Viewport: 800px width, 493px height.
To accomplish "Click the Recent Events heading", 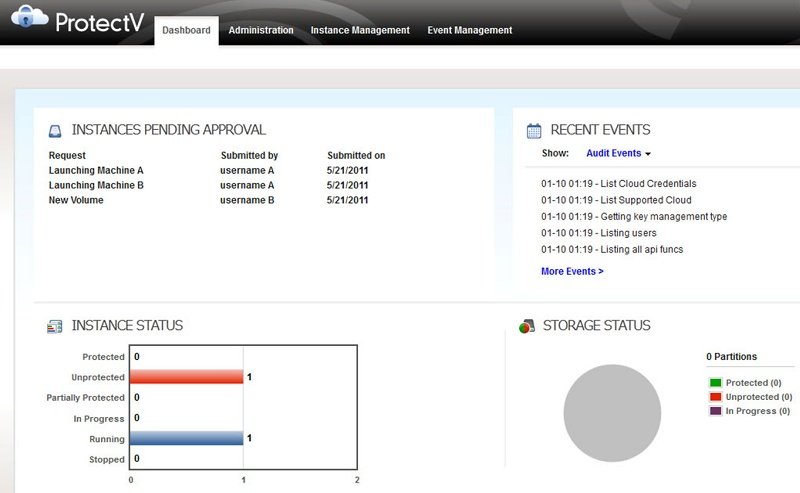I will (600, 130).
